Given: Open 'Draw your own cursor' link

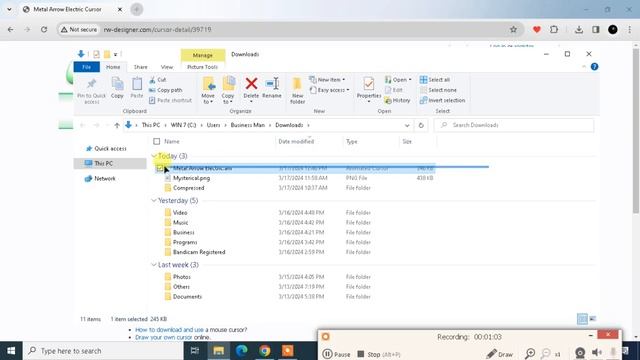Looking at the screenshot, I should 164,337.
